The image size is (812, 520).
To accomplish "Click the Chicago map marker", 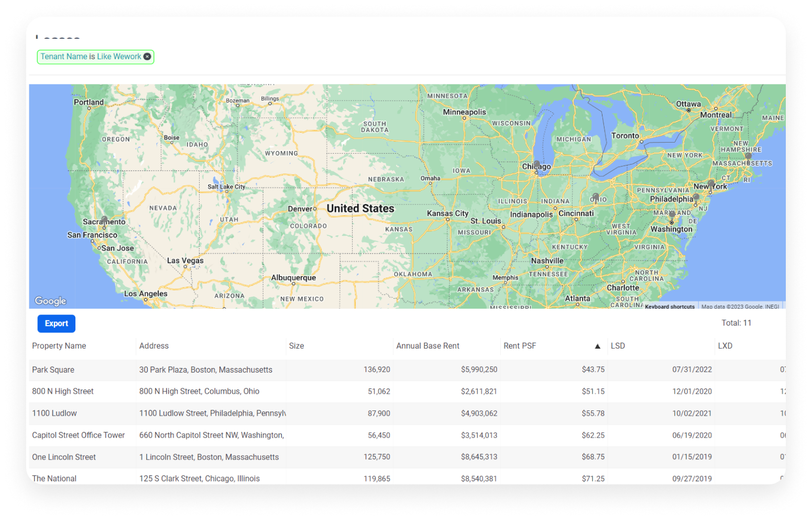I will pyautogui.click(x=536, y=163).
